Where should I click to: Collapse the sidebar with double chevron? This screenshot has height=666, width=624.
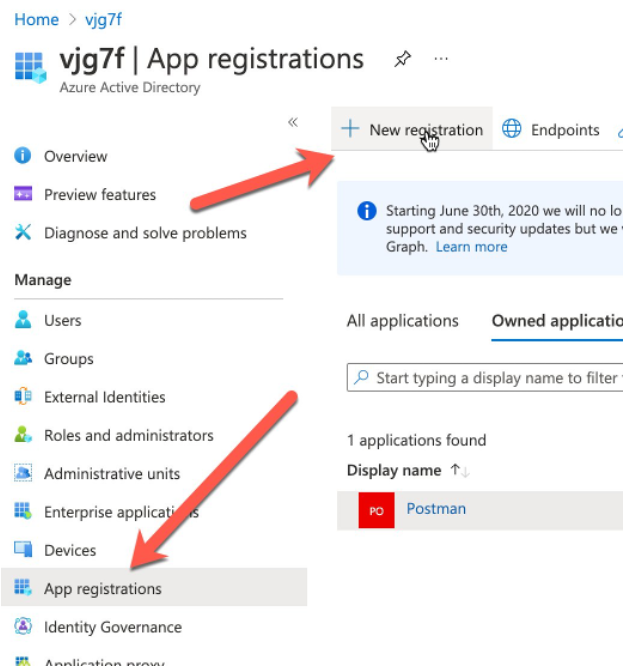pos(293,122)
